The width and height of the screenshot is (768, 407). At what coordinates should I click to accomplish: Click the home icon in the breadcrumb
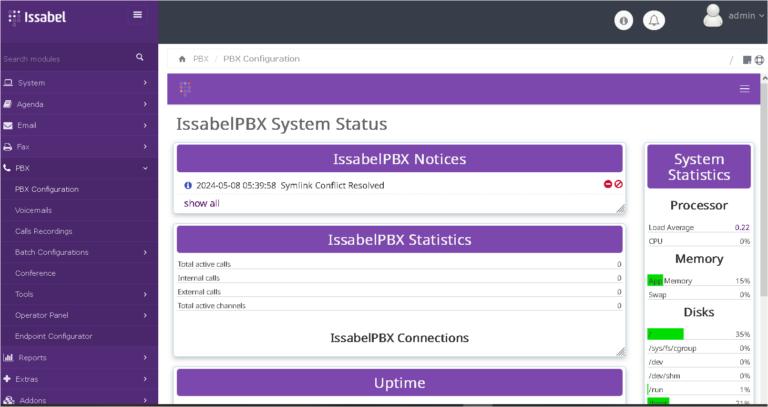click(x=181, y=59)
